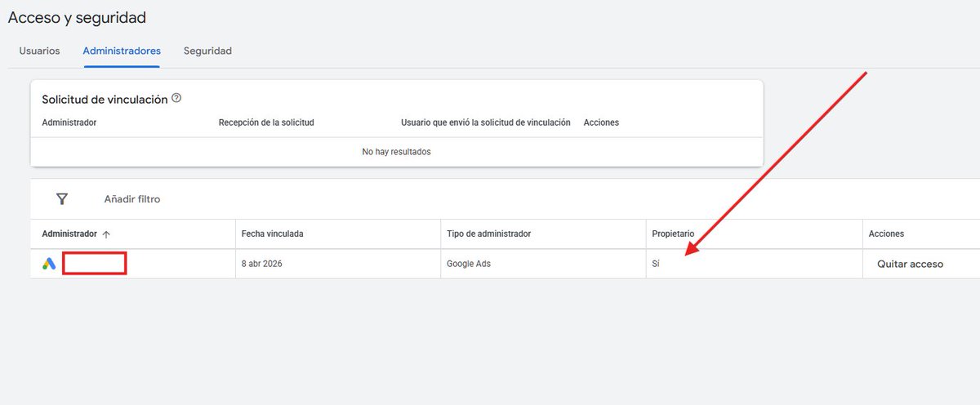Click the Recepción de la solicitud header
The image size is (980, 405).
point(266,122)
